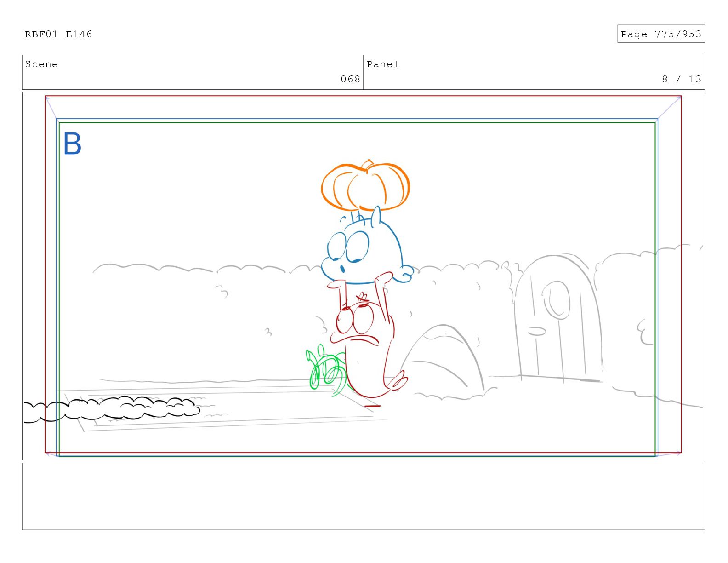Click the project code RBF01_E146

point(58,34)
